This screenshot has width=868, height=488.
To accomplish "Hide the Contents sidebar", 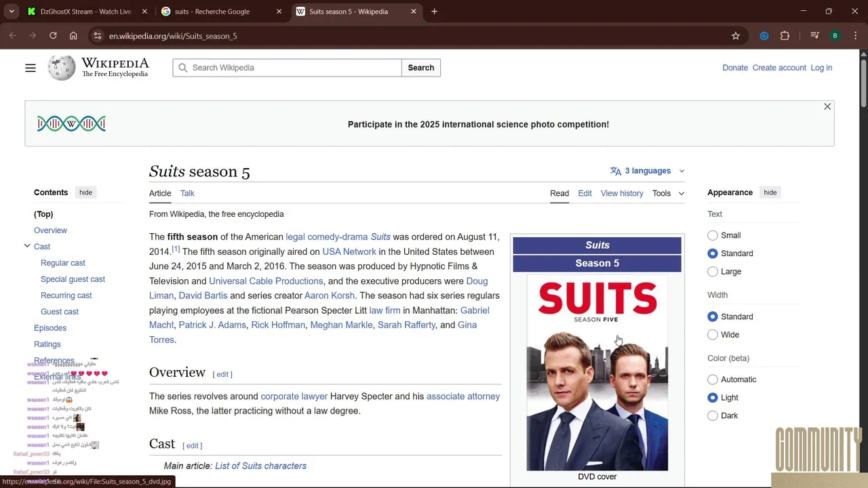I will pyautogui.click(x=85, y=192).
